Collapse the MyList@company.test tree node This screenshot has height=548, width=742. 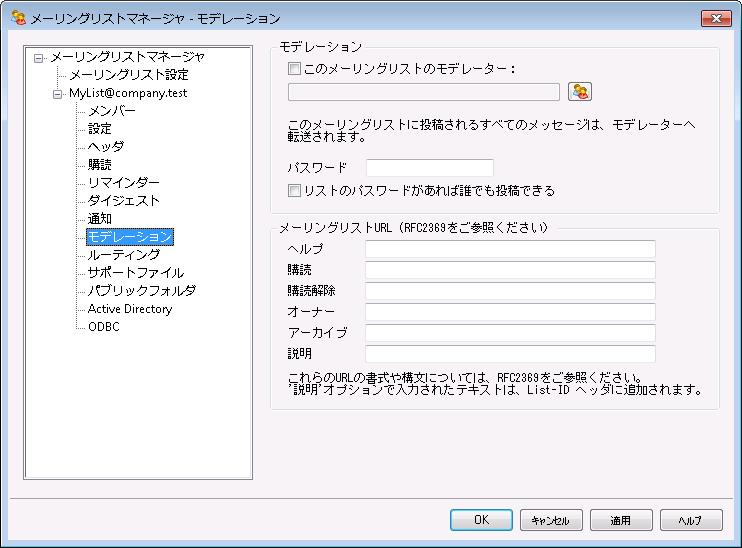(57, 93)
